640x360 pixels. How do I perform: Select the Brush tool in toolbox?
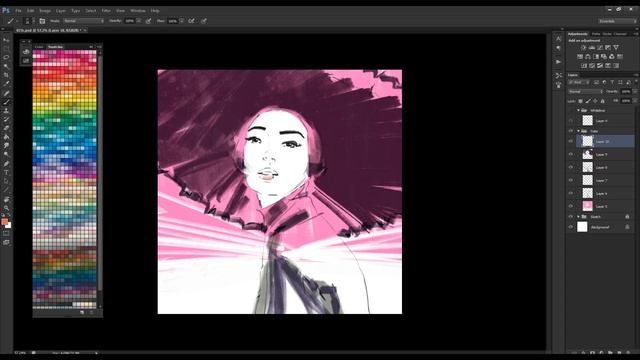point(6,102)
